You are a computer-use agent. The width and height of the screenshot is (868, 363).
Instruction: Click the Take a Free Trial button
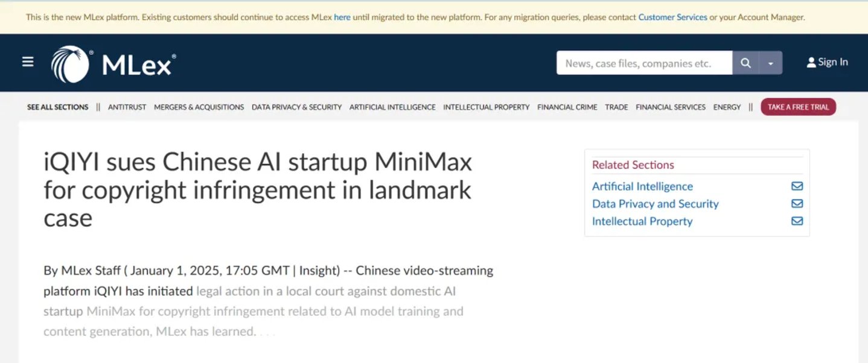point(798,107)
